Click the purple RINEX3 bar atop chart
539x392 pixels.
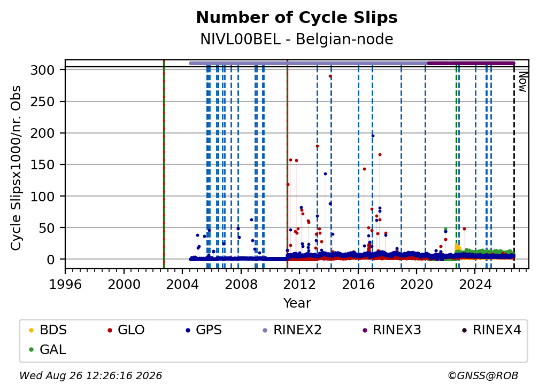(471, 63)
